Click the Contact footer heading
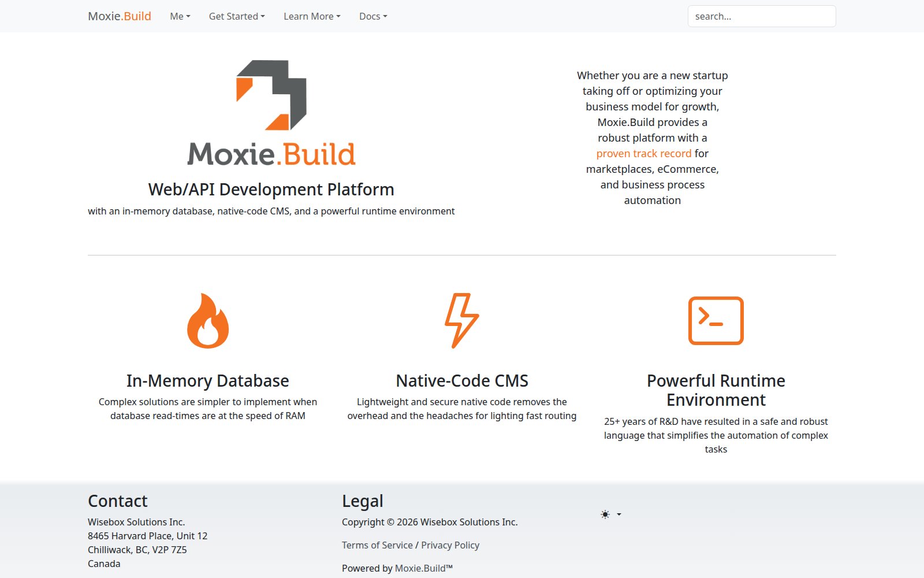924x578 pixels. 118,501
